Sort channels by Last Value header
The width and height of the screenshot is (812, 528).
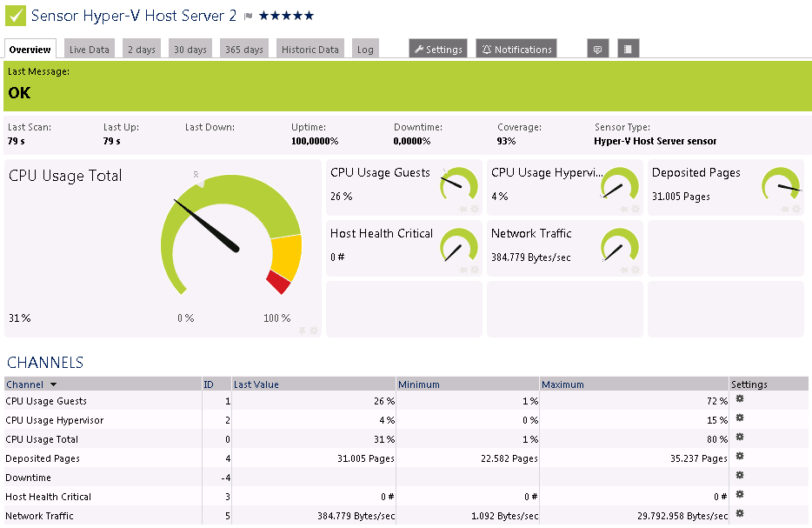(x=256, y=384)
